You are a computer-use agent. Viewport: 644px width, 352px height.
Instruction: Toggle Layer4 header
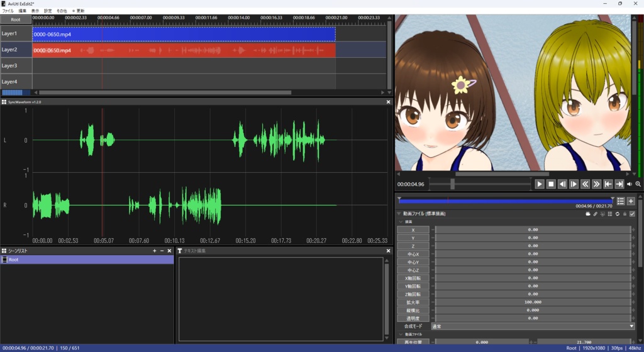point(16,81)
